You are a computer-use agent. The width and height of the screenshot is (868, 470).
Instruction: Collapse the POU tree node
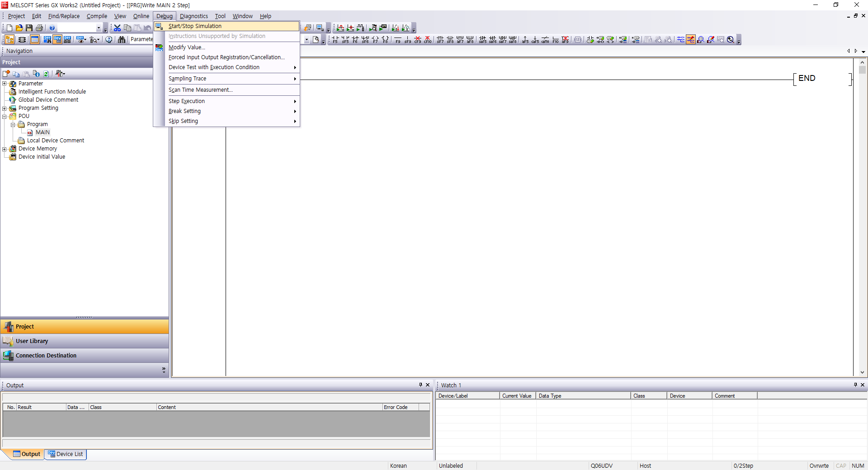tap(5, 116)
